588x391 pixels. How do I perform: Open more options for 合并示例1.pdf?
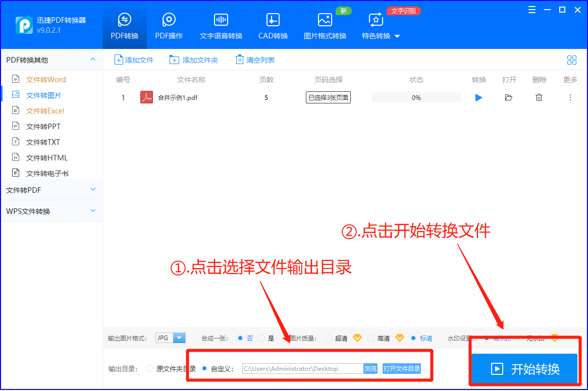click(x=570, y=97)
